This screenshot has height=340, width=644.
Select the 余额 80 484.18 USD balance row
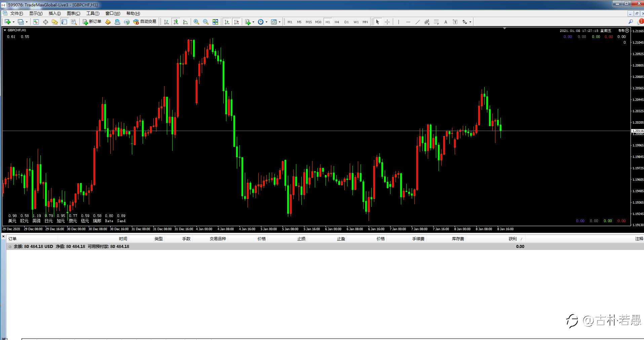(x=325, y=247)
